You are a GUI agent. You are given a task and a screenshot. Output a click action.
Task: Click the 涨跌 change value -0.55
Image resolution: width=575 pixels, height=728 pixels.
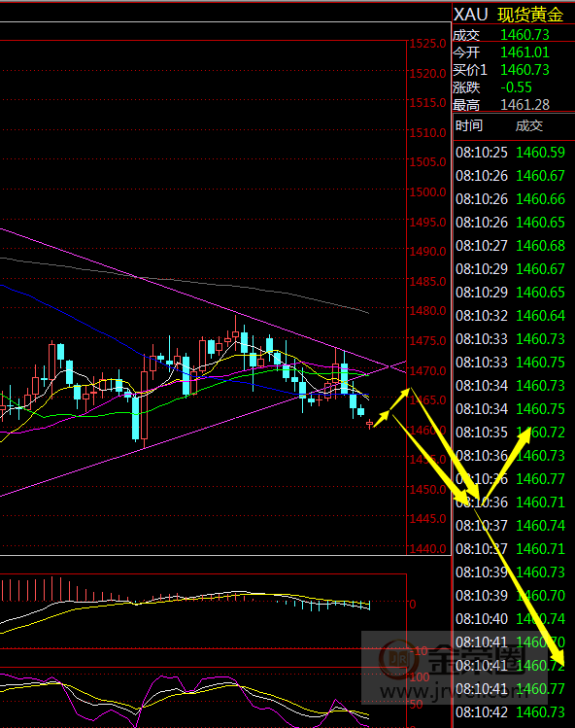[x=516, y=87]
